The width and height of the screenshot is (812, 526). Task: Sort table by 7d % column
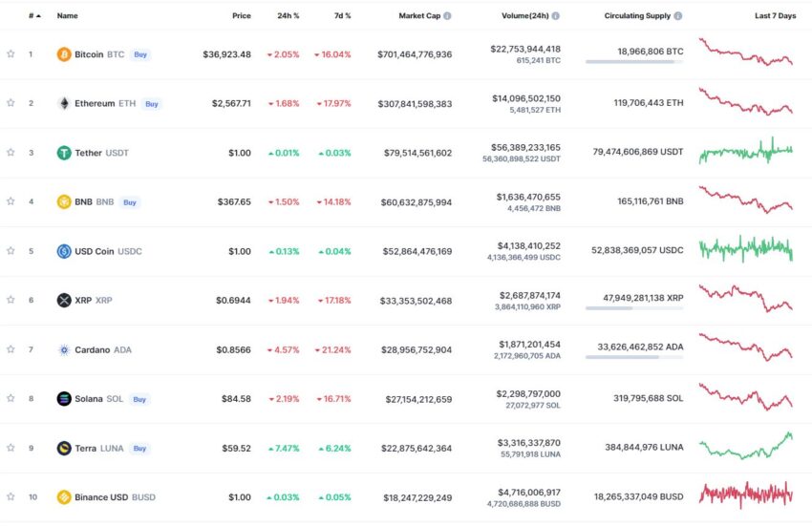click(x=342, y=16)
